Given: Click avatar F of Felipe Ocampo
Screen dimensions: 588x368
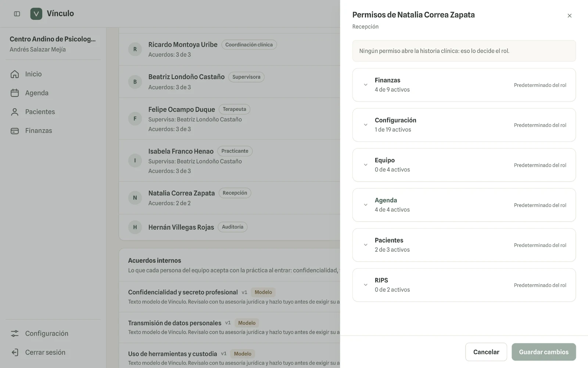Looking at the screenshot, I should (x=135, y=118).
